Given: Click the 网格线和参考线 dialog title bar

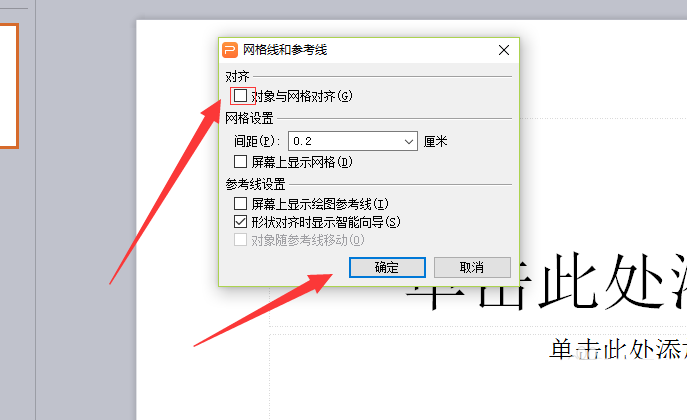Looking at the screenshot, I should (368, 50).
